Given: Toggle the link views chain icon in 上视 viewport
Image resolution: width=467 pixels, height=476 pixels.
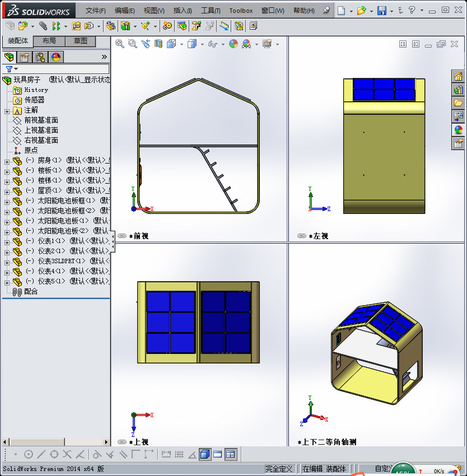Looking at the screenshot, I should click(122, 442).
